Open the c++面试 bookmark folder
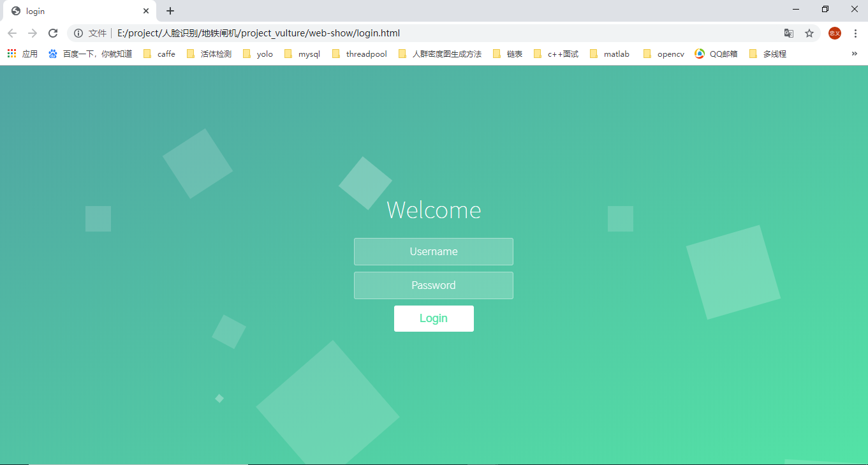The height and width of the screenshot is (465, 868). point(556,54)
